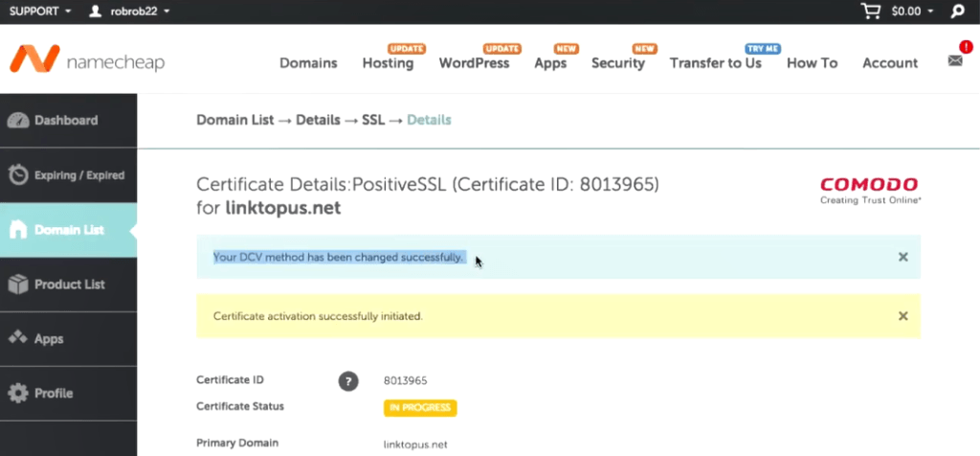Expand the robrob22 account dropdown
Screen dimensions: 980x456
140,11
